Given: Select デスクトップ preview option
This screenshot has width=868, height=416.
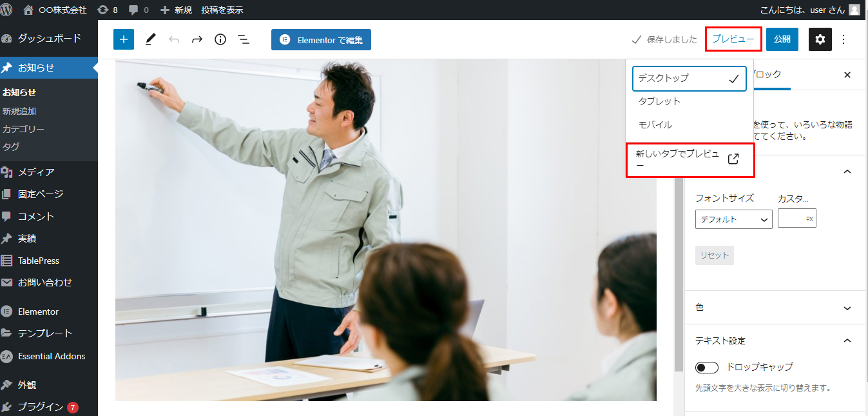Looking at the screenshot, I should pos(690,78).
